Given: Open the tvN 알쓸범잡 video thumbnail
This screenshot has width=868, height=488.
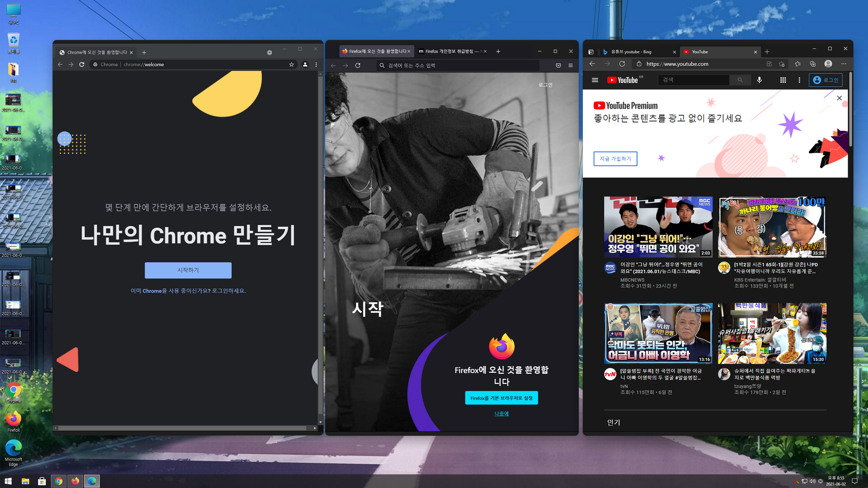Looking at the screenshot, I should [x=658, y=334].
